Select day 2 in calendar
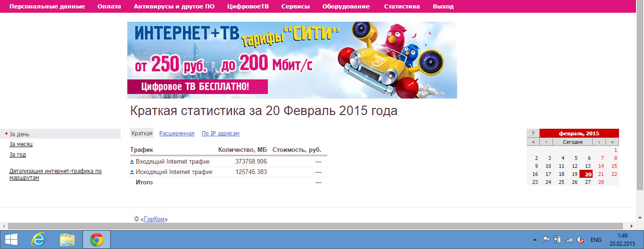644x249 pixels. 536,158
